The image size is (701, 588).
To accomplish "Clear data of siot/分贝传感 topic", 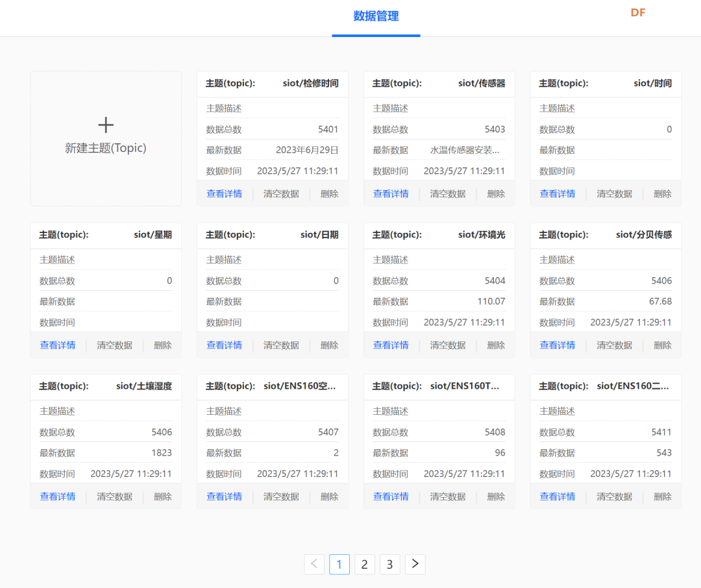I will tap(615, 345).
